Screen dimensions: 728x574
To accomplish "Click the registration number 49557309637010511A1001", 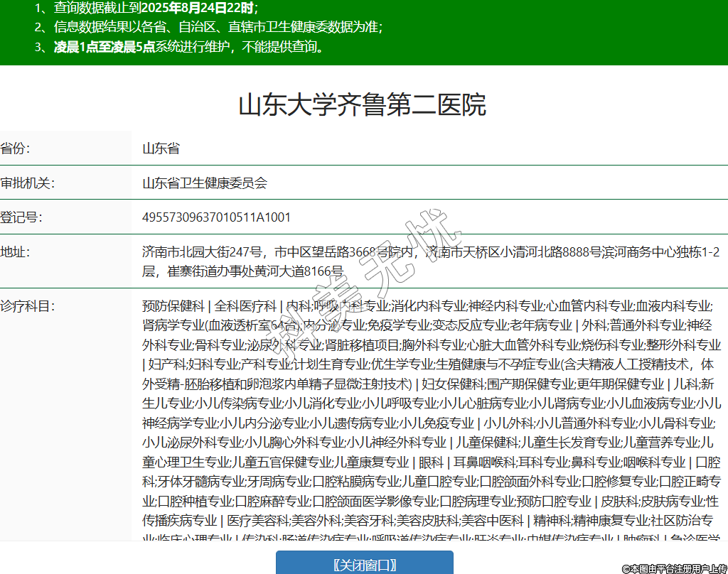I will 216,217.
